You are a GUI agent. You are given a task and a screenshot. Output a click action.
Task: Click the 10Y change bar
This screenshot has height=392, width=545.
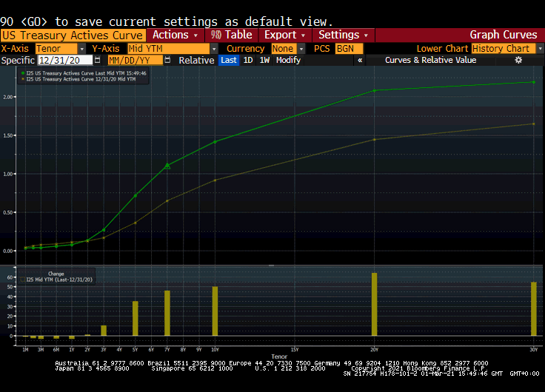pyautogui.click(x=215, y=311)
